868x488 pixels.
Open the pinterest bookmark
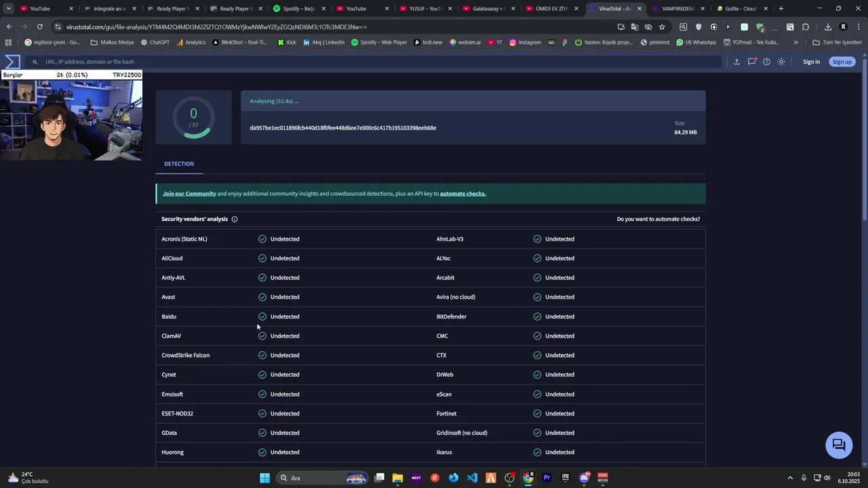[x=655, y=42]
